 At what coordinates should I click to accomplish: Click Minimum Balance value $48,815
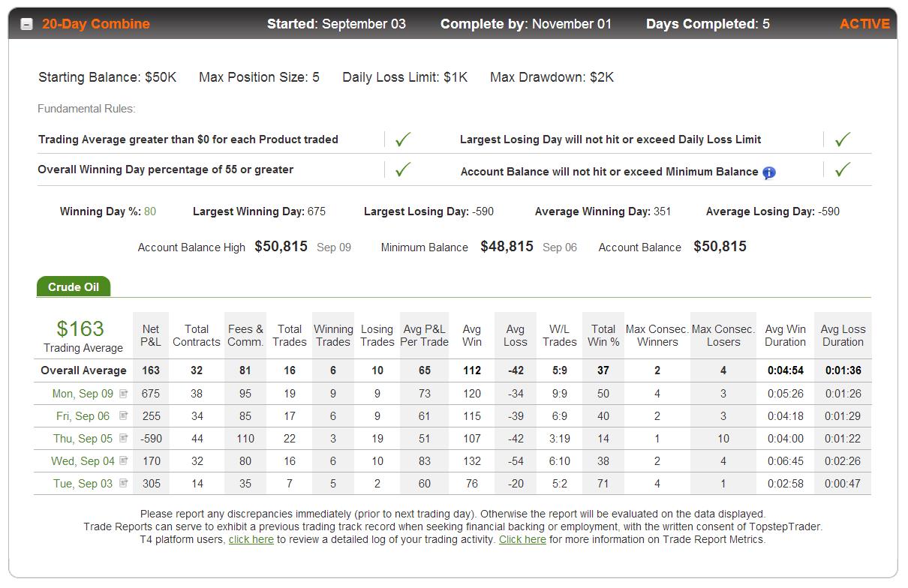(x=507, y=247)
